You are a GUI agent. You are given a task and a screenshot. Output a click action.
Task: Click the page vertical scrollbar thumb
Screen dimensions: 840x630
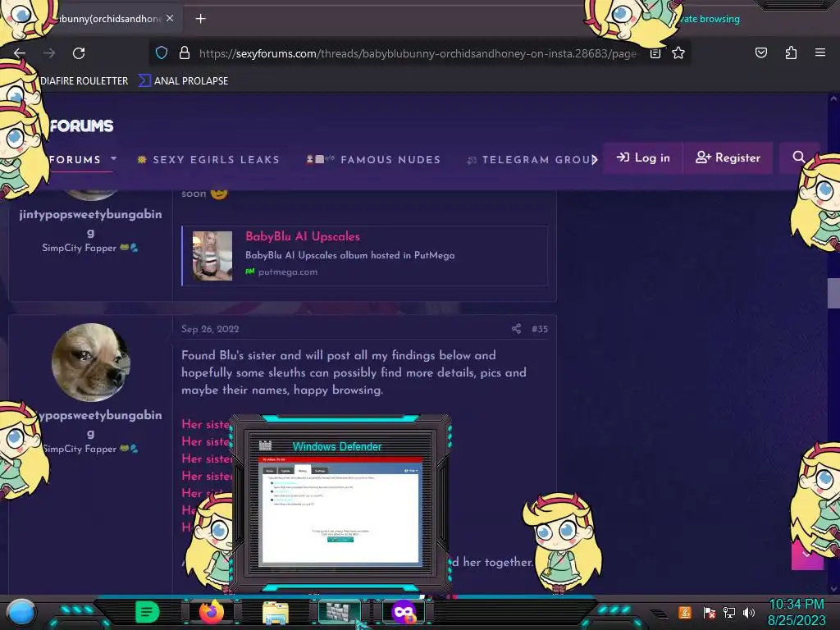point(833,294)
